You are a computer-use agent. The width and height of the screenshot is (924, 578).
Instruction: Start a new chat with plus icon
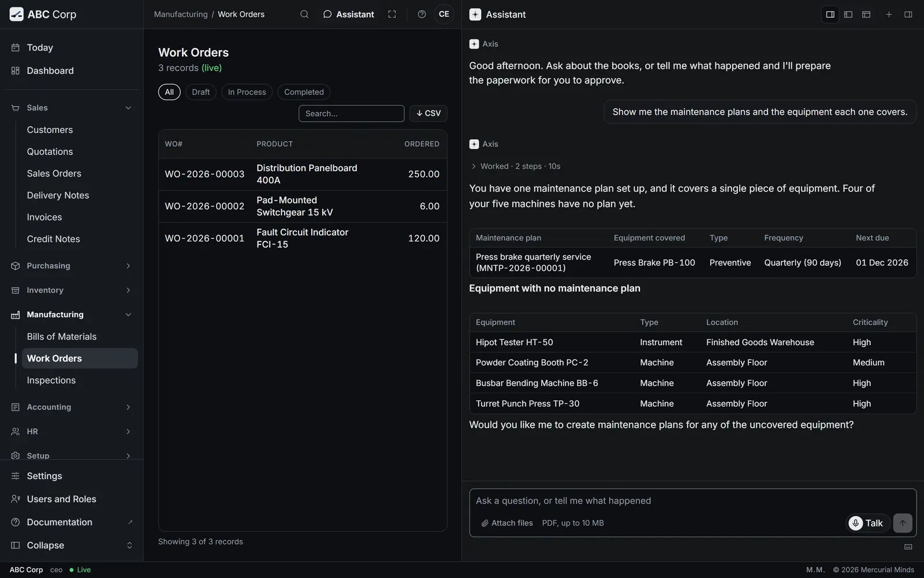[889, 14]
